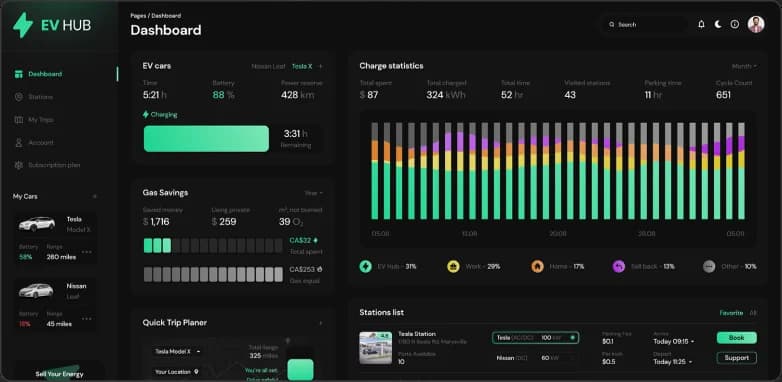Click the Dashboard grid icon in sidebar
Screen dimensions: 782x382
[19, 74]
